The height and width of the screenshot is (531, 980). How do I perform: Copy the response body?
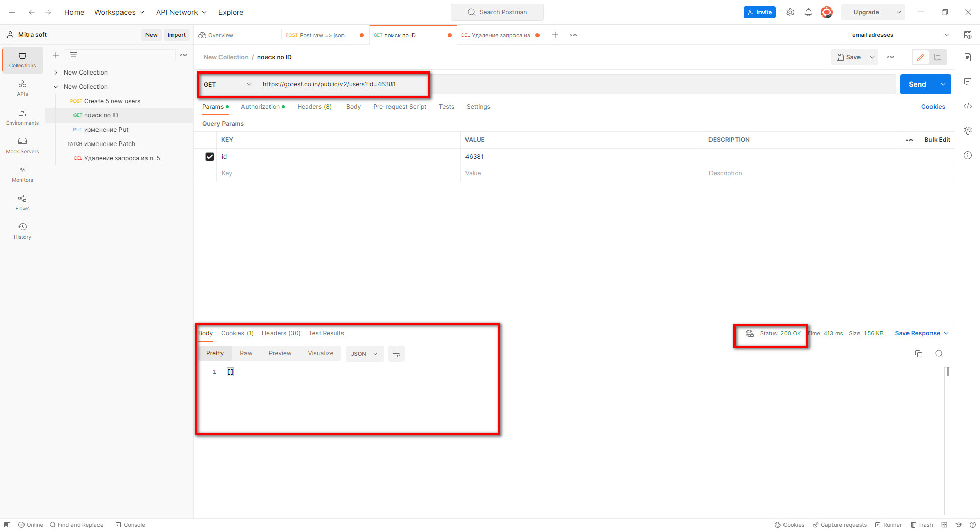[x=919, y=354]
